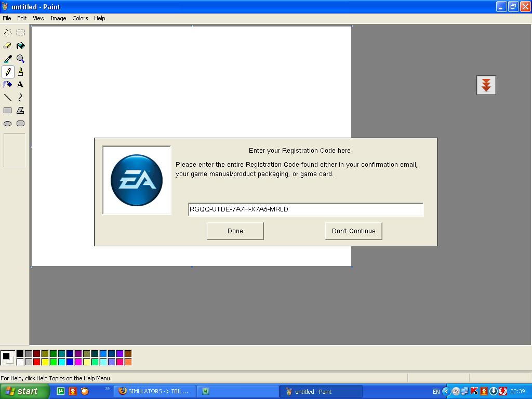
Task: Click the Kaspersky tray icon
Action: click(474, 392)
